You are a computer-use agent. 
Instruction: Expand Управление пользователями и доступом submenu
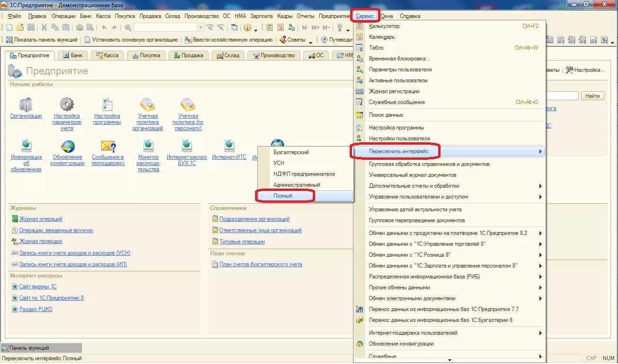540,197
